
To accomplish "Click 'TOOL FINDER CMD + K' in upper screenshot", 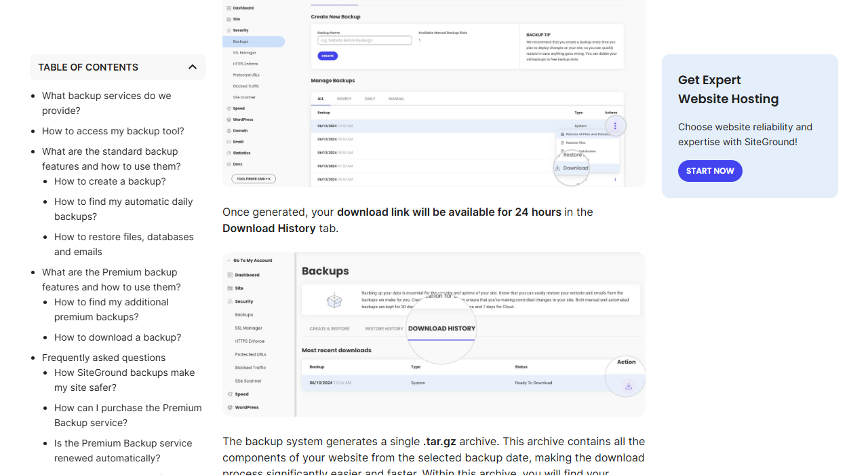I will click(x=254, y=179).
